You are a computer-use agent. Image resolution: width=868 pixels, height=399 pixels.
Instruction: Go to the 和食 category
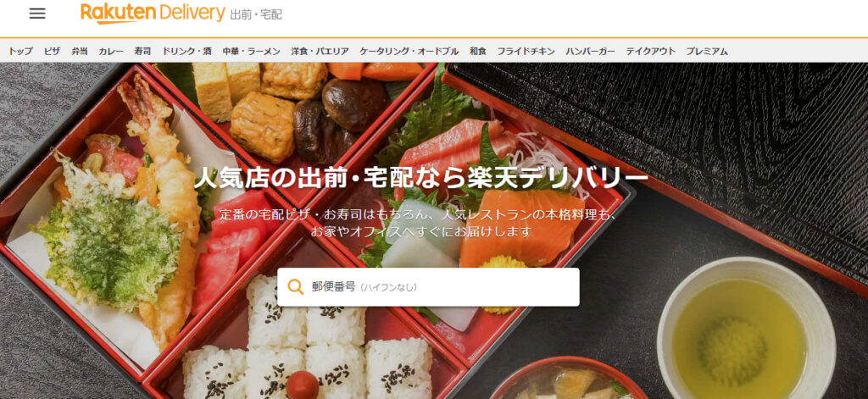(x=478, y=52)
